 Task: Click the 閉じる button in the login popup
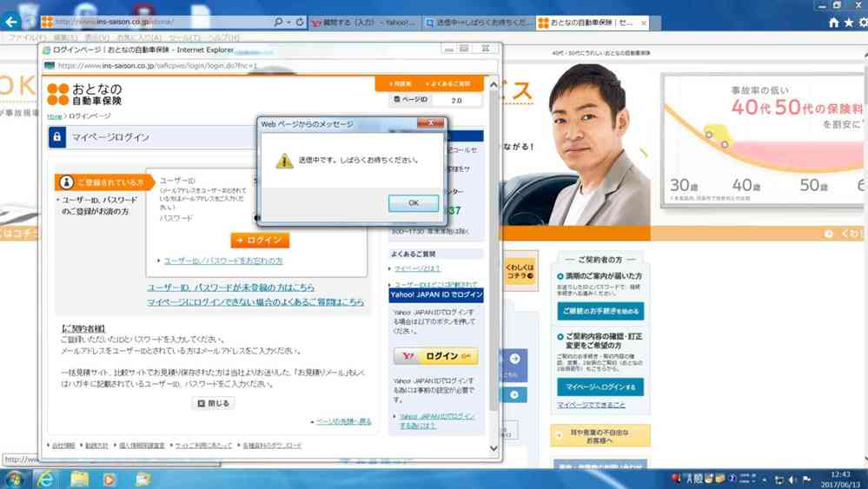tap(213, 403)
